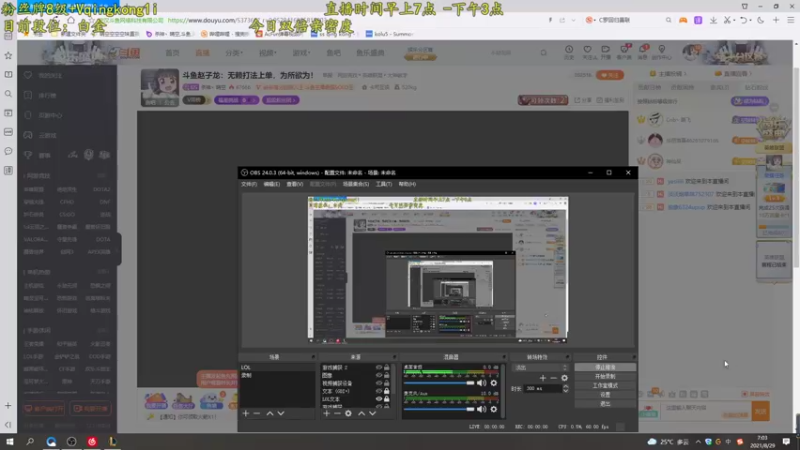The image size is (800, 450).
Task: Click the orange follow button on Douyu
Action: tap(610, 75)
